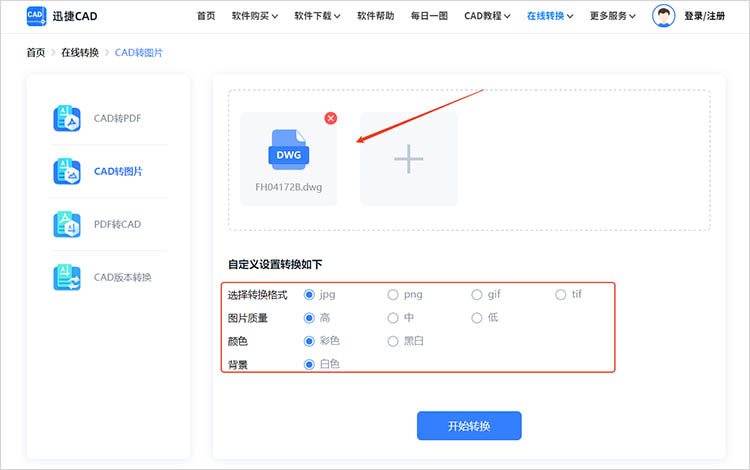Set image quality to 低
The width and height of the screenshot is (750, 470).
[477, 318]
